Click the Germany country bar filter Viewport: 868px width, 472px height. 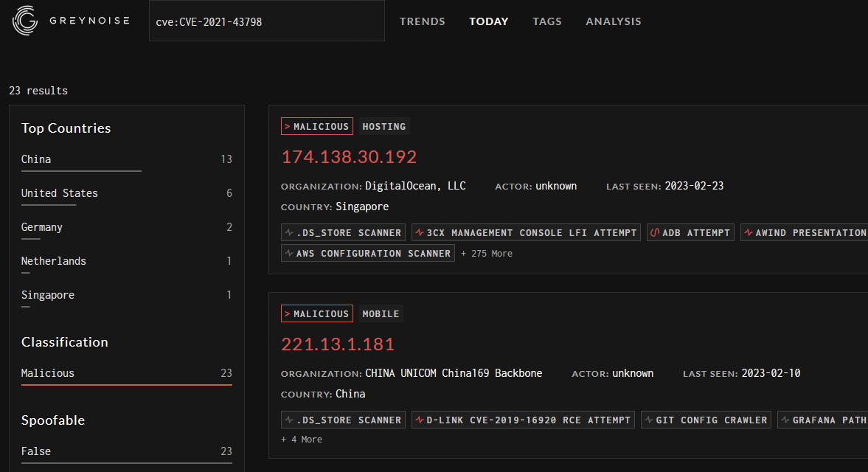tap(41, 227)
